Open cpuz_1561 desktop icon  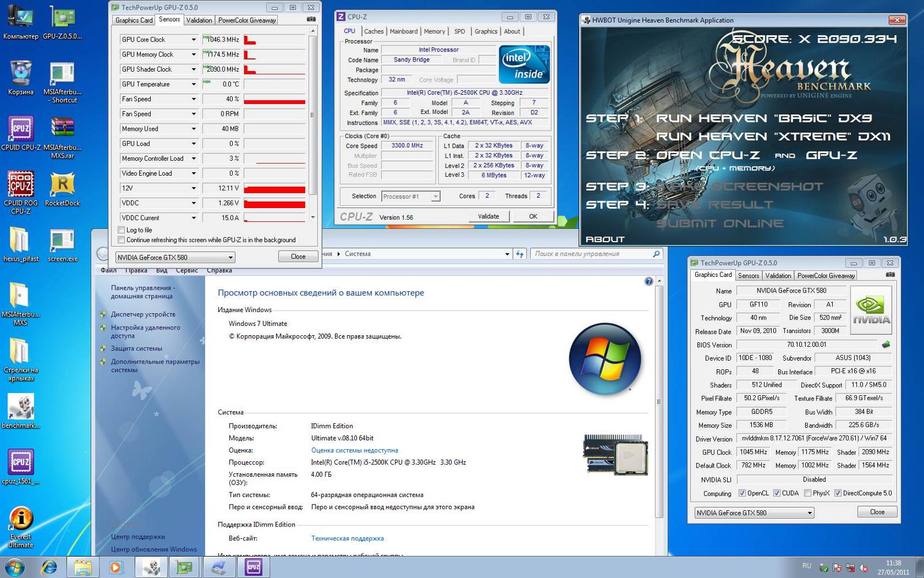coord(21,466)
